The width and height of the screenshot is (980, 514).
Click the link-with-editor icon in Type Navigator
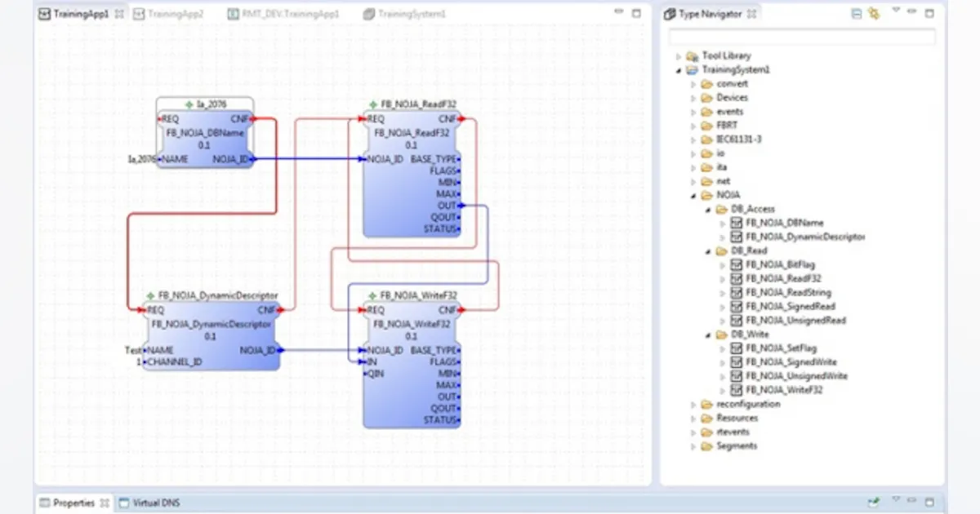(874, 14)
